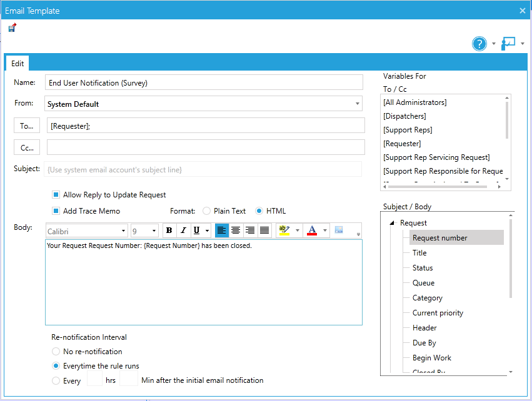Click the Name input field
532x401 pixels.
pos(204,82)
